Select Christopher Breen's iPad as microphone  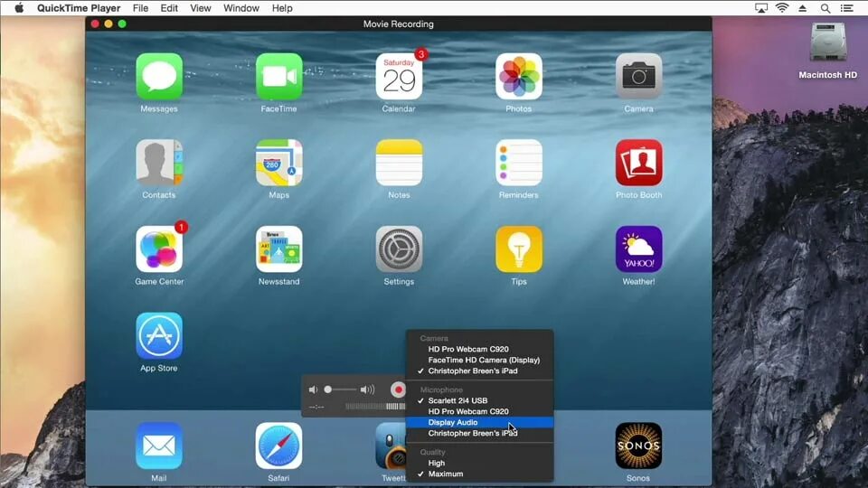coord(473,433)
